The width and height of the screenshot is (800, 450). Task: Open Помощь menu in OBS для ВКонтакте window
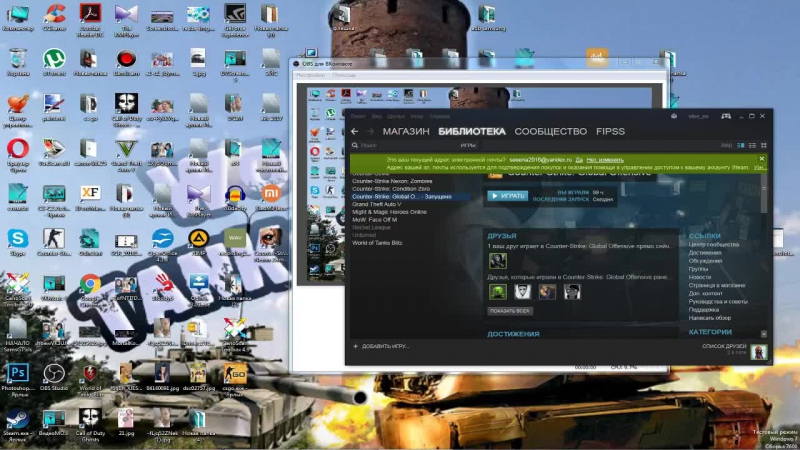point(344,75)
